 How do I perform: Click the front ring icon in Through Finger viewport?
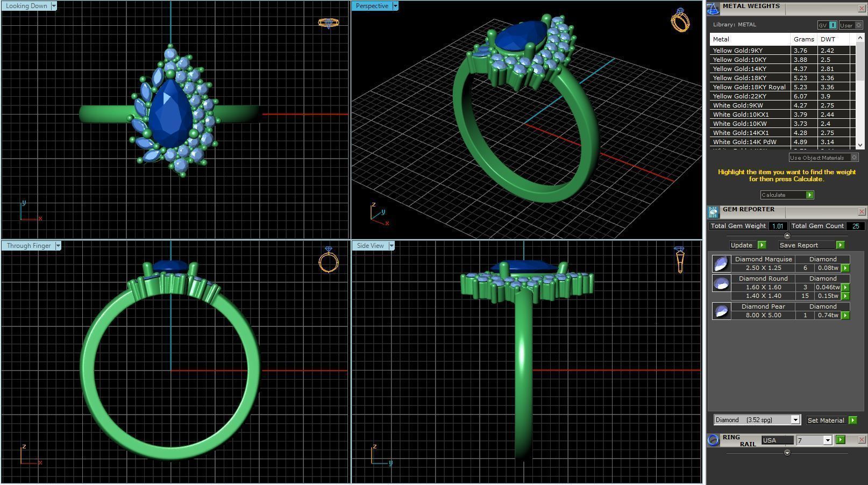[x=329, y=260]
